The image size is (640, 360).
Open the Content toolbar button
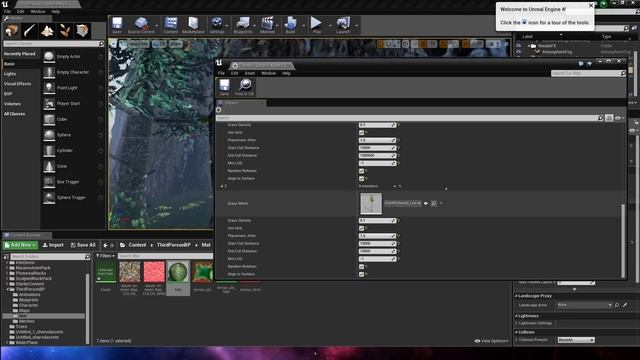click(171, 25)
